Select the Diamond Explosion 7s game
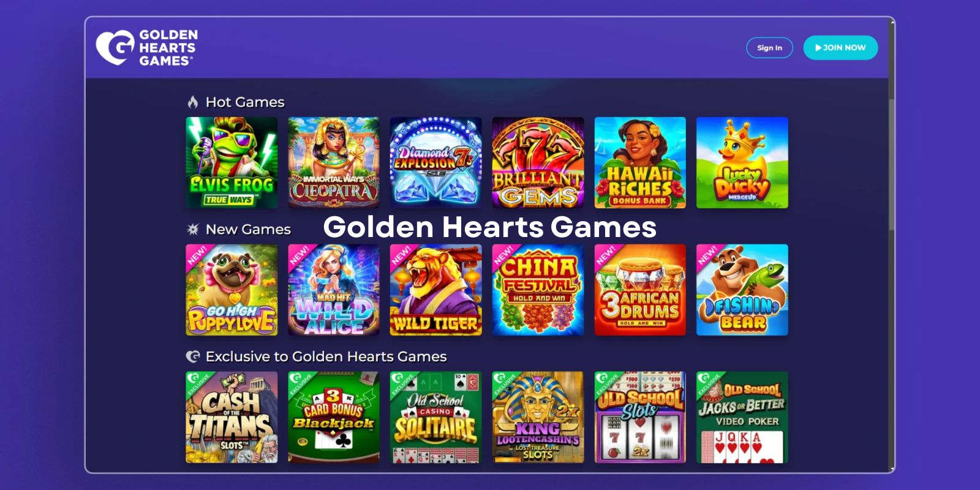 [x=435, y=162]
